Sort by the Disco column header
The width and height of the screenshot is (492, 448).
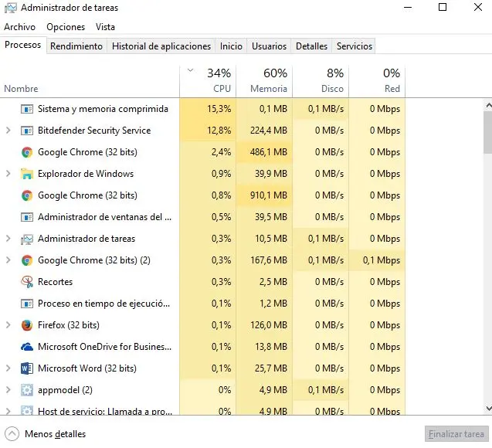[x=321, y=82]
